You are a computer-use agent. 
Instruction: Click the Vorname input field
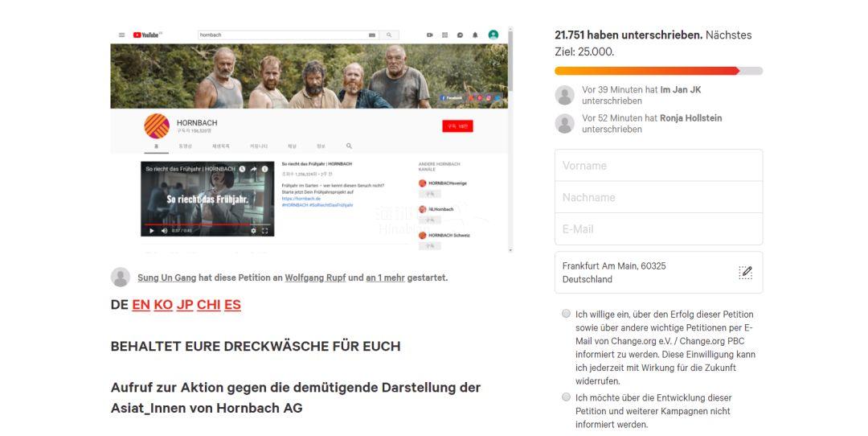658,166
